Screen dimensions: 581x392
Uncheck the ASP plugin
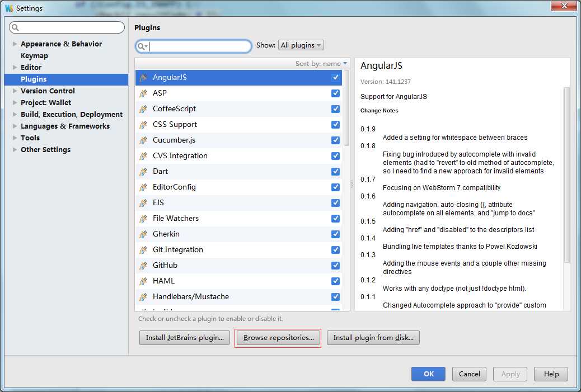[x=335, y=93]
